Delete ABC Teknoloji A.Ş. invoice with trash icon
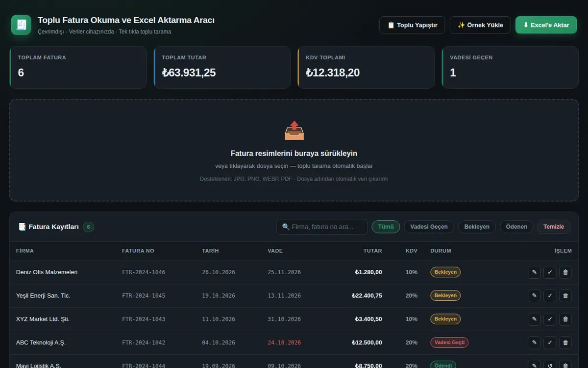The height and width of the screenshot is (368, 588). [565, 342]
